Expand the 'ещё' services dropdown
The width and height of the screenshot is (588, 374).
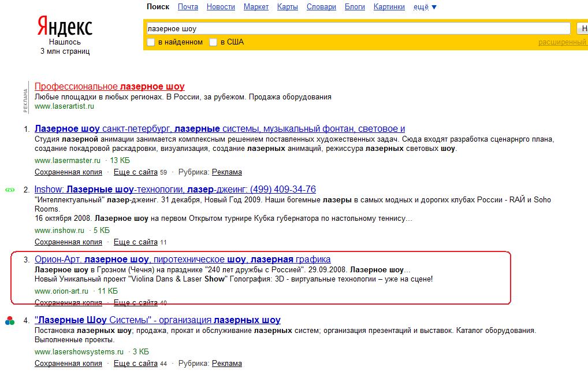pos(425,7)
